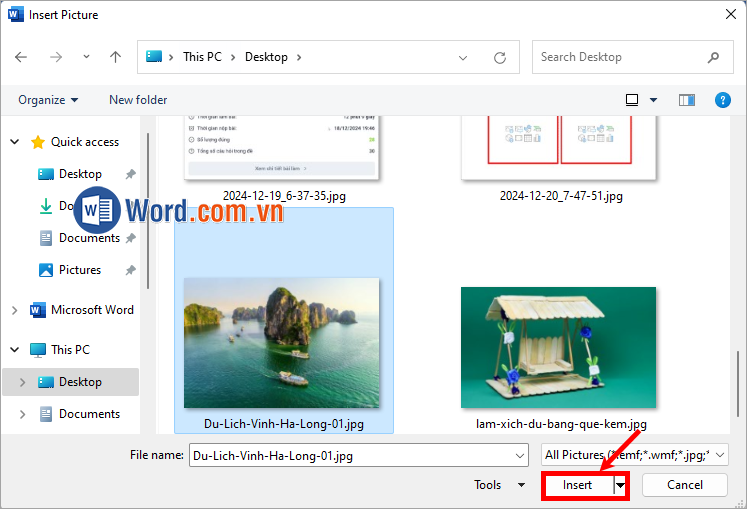The image size is (747, 509).
Task: Refresh the Desktop folder view
Action: (x=500, y=58)
